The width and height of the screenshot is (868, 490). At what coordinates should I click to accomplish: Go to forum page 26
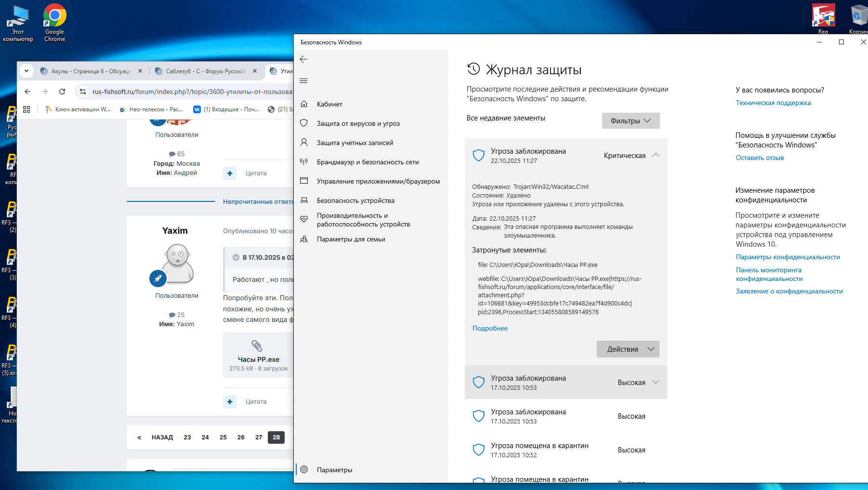(x=241, y=437)
